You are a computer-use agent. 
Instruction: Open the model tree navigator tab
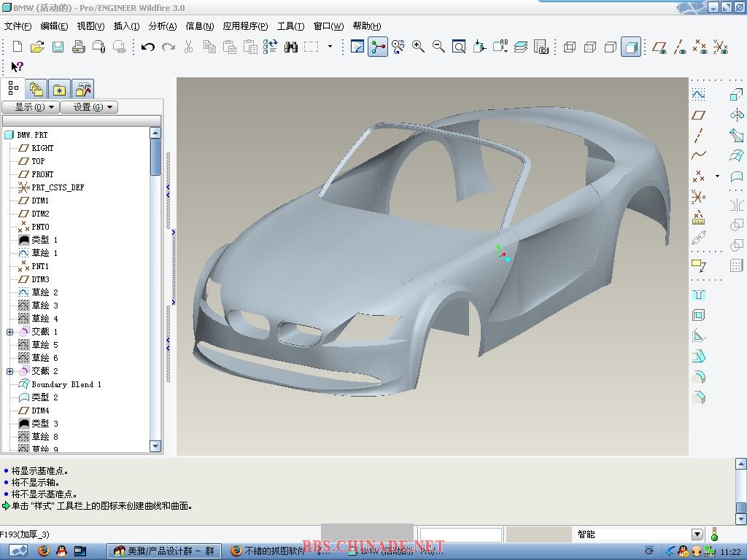[x=13, y=88]
